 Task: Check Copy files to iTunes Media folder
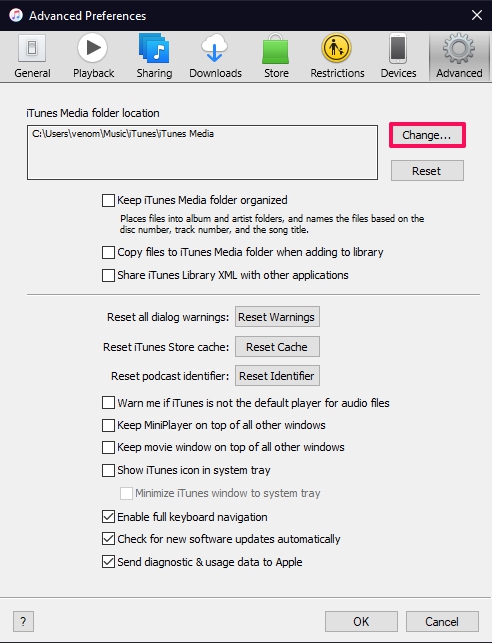[108, 252]
